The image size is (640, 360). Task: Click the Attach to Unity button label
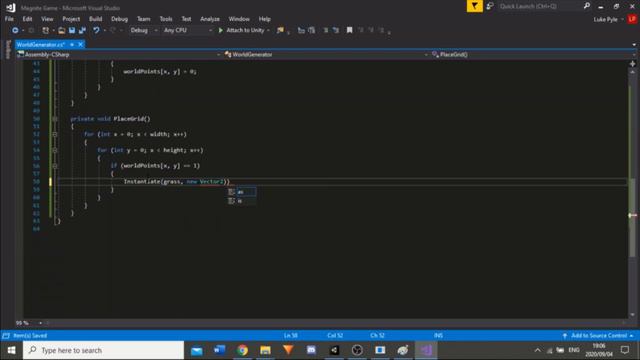[x=245, y=30]
